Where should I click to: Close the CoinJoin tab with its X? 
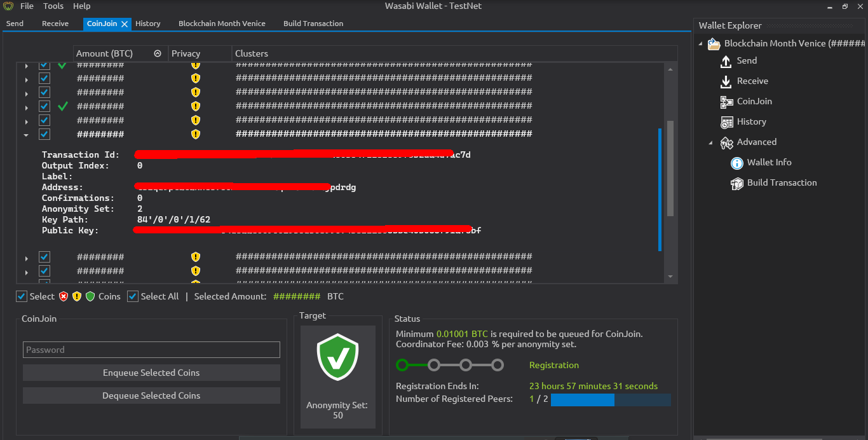(125, 24)
